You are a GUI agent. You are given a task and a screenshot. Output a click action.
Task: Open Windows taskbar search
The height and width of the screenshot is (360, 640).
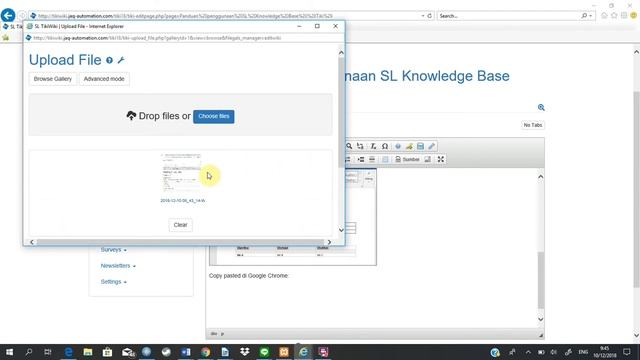coord(29,352)
